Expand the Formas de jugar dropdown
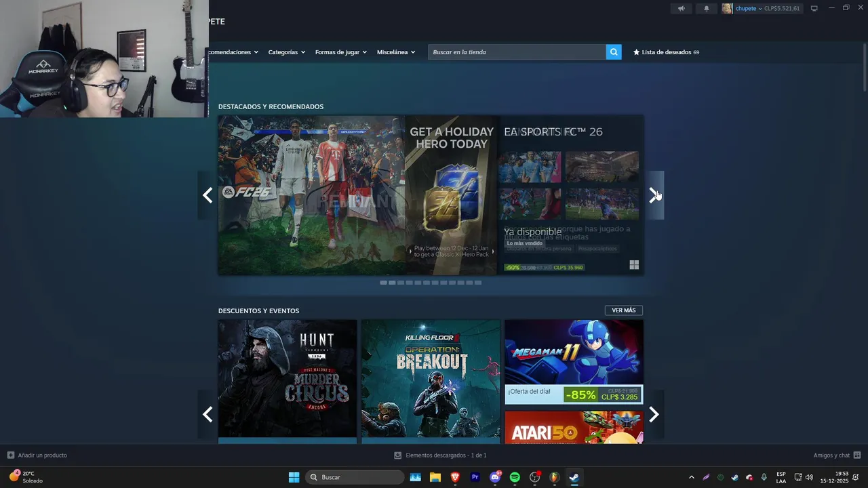 (x=340, y=52)
